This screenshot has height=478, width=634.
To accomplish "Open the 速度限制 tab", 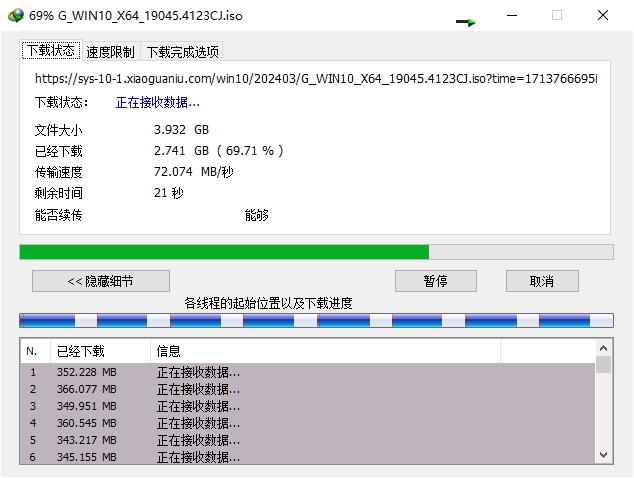I will (x=110, y=52).
